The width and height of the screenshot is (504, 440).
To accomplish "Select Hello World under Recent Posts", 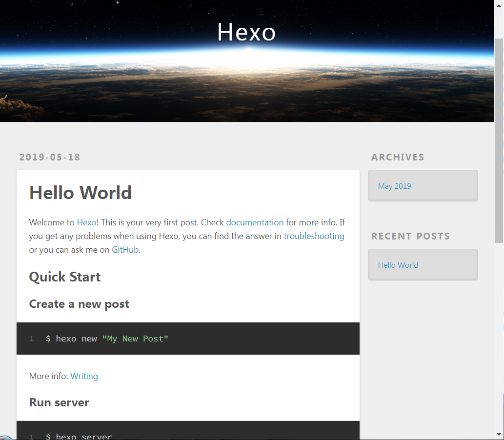I will pos(398,265).
